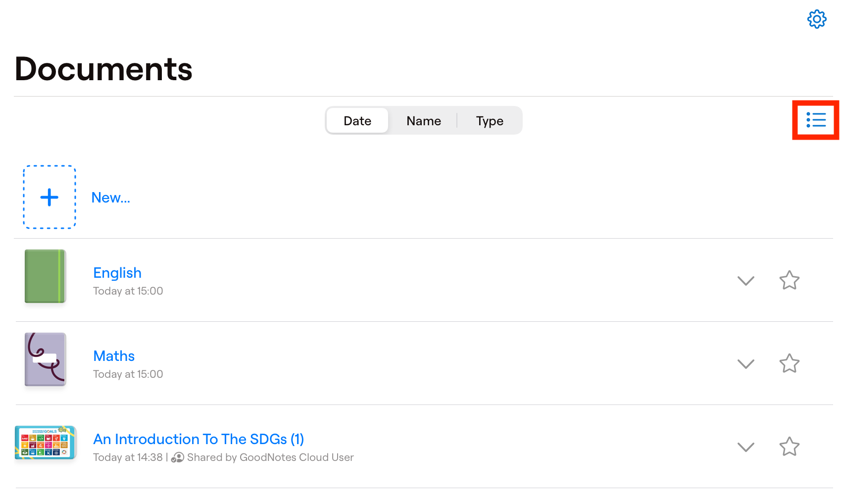Expand chevron for Introduction To The SDGs
The width and height of the screenshot is (842, 504).
coord(745,447)
